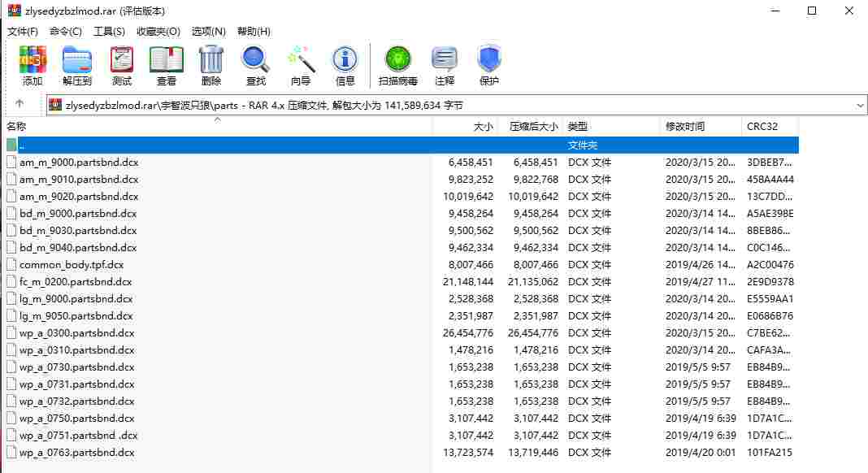Click the archive icon in address bar
This screenshot has height=473, width=868.
coord(55,105)
